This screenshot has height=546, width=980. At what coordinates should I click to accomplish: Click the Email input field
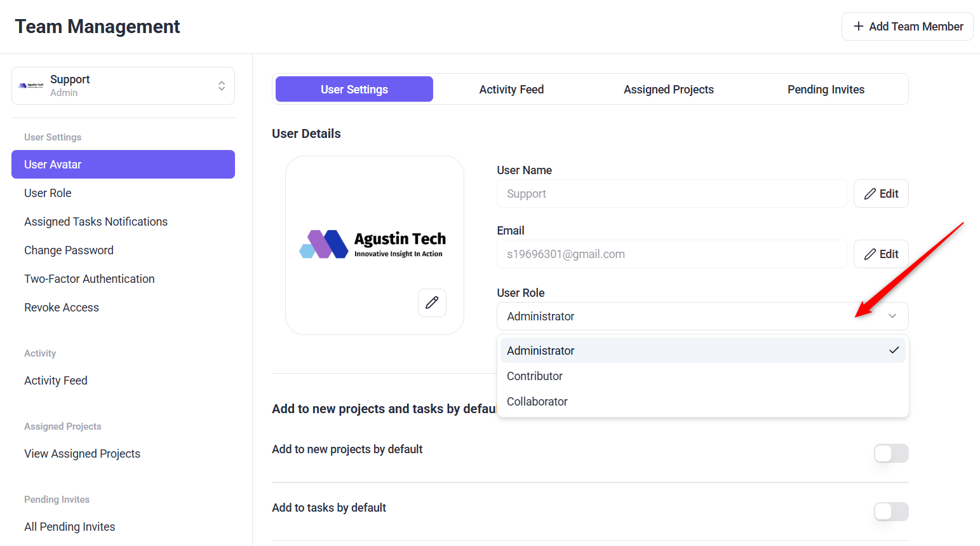tap(671, 254)
